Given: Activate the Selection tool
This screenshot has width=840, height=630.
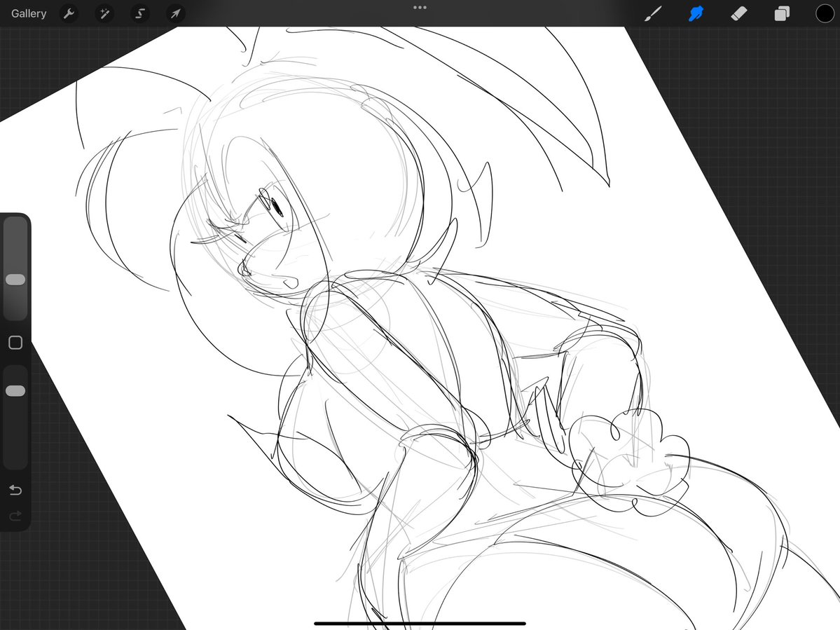Looking at the screenshot, I should point(140,13).
